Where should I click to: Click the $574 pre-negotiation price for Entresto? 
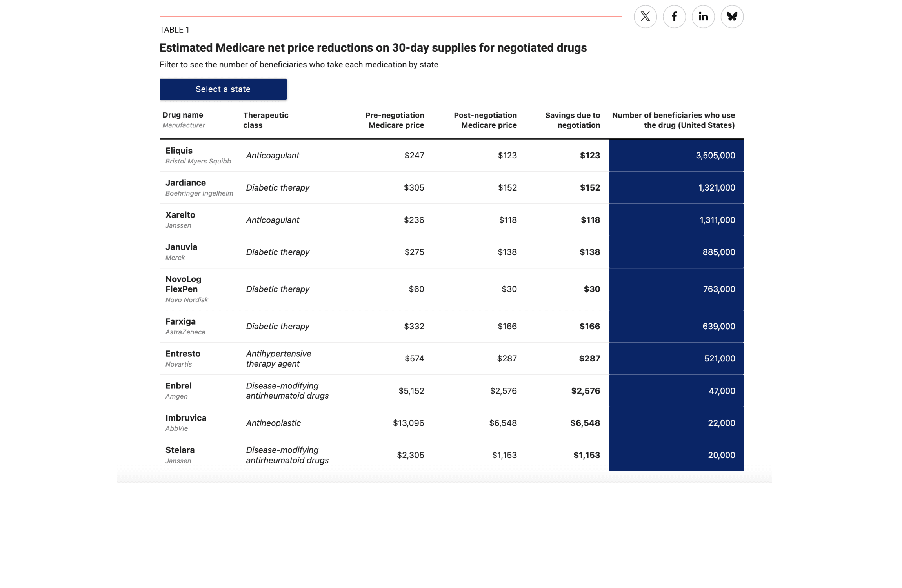coord(414,358)
